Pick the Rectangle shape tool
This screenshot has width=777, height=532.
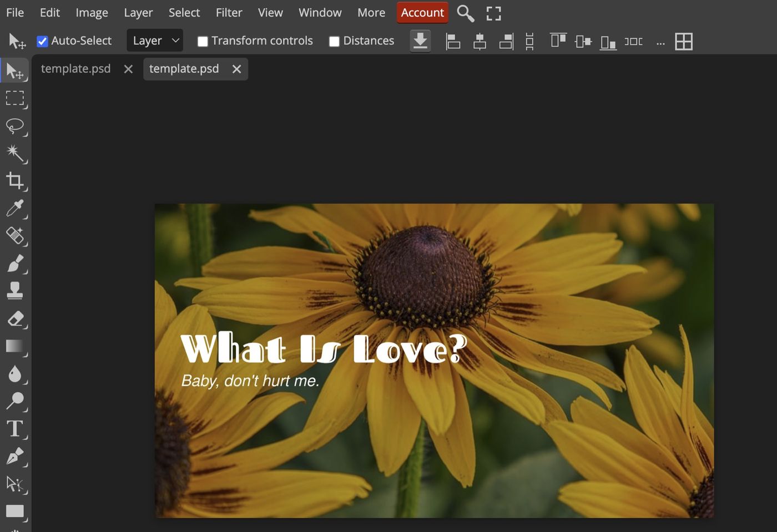pos(15,511)
